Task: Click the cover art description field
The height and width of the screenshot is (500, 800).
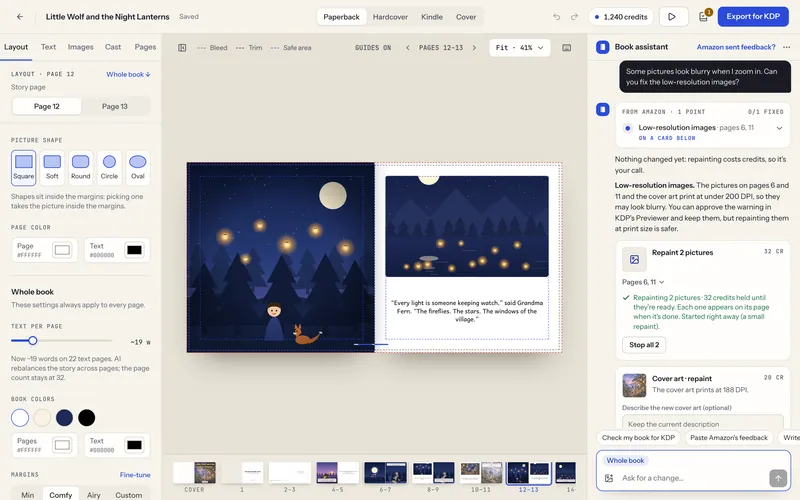Action: (703, 423)
